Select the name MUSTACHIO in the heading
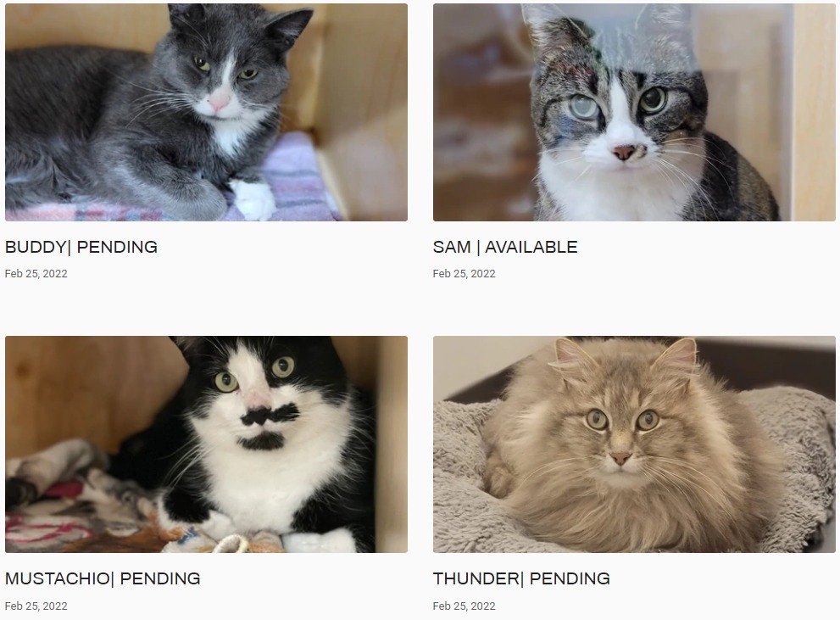840x620 pixels. (x=57, y=578)
